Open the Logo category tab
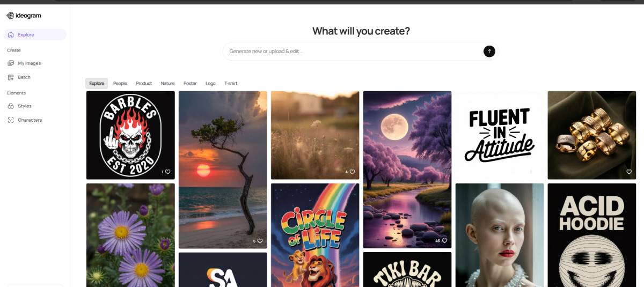This screenshot has width=644, height=287. pos(210,84)
